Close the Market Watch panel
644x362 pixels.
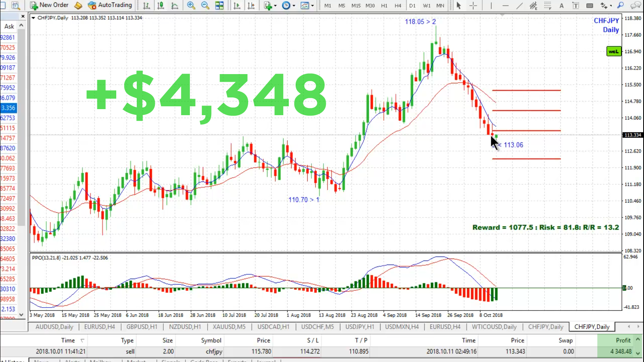[x=23, y=17]
